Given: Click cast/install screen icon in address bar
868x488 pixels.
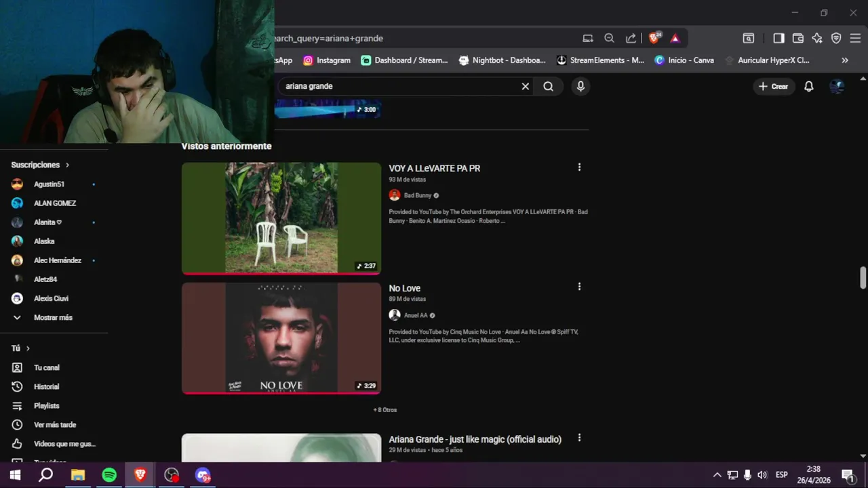Looking at the screenshot, I should coord(588,38).
